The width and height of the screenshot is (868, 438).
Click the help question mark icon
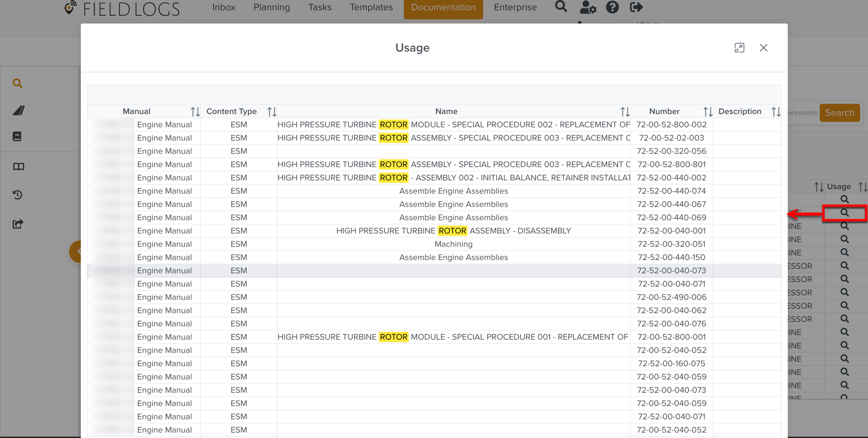tap(612, 7)
